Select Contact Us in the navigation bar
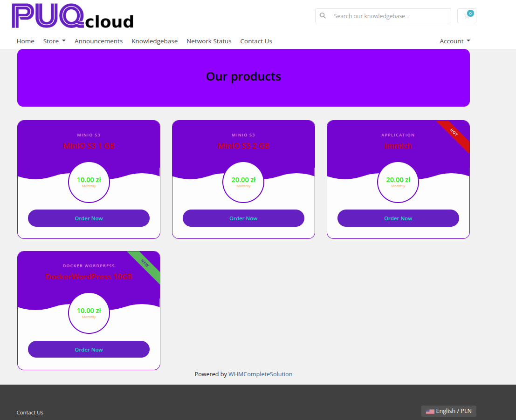This screenshot has height=420, width=516. coord(256,41)
